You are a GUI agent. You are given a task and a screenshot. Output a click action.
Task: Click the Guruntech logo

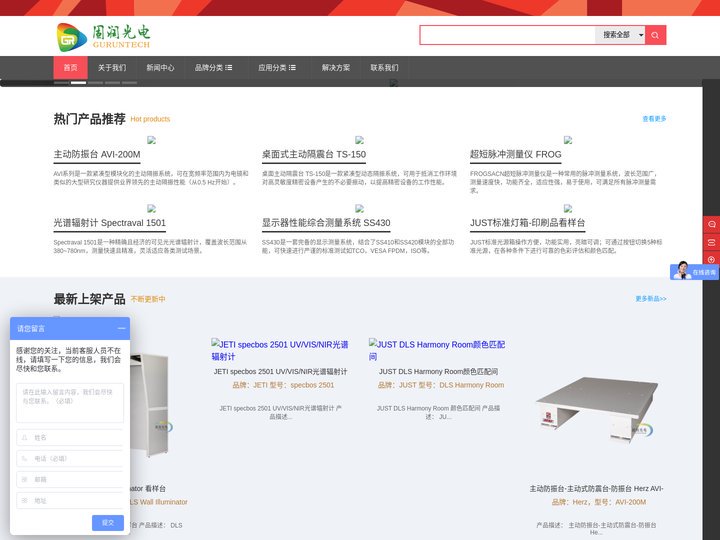pyautogui.click(x=103, y=37)
